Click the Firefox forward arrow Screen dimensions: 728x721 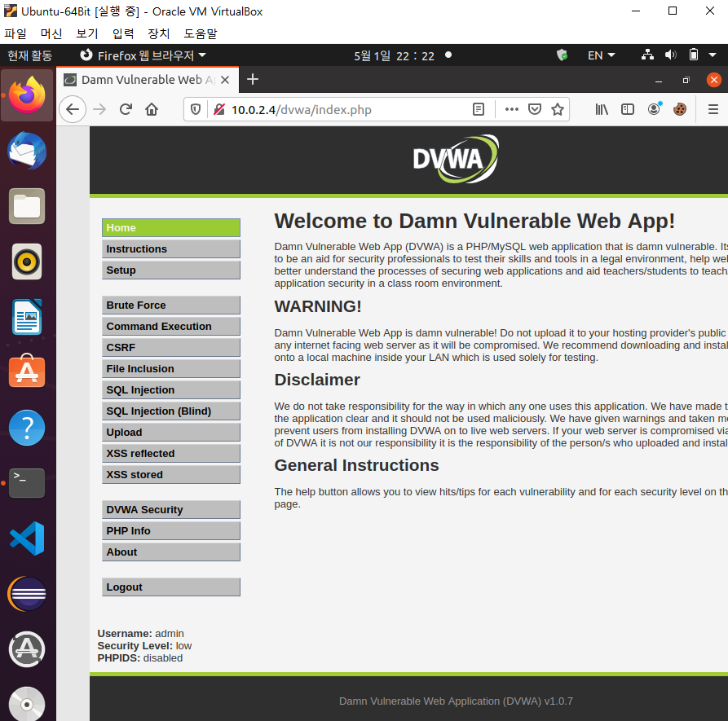click(x=99, y=109)
